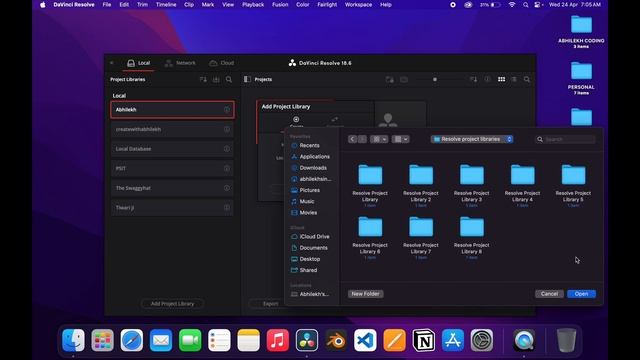Click the New Folder button
Image resolution: width=640 pixels, height=360 pixels.
pyautogui.click(x=365, y=294)
